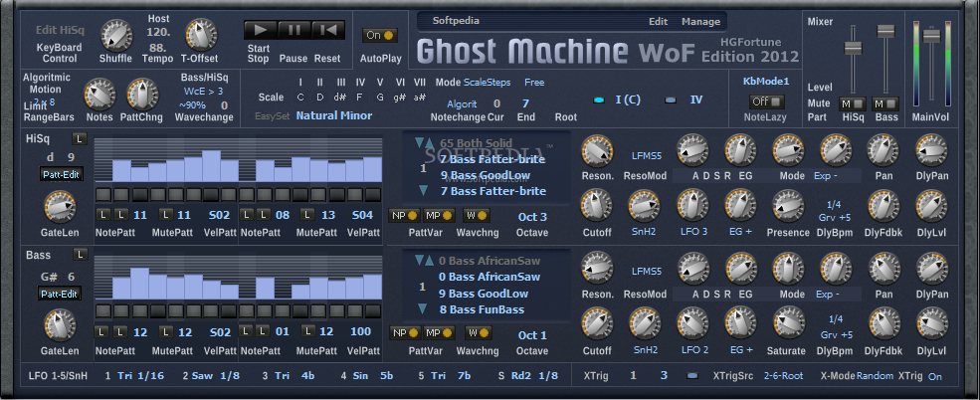Click the Bass Pan knob
The width and height of the screenshot is (980, 400).
coord(883,269)
